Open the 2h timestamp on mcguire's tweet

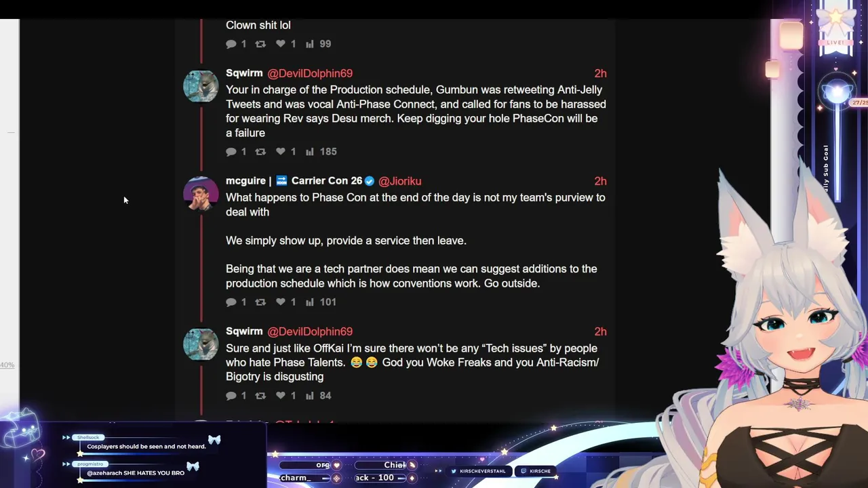pyautogui.click(x=600, y=181)
